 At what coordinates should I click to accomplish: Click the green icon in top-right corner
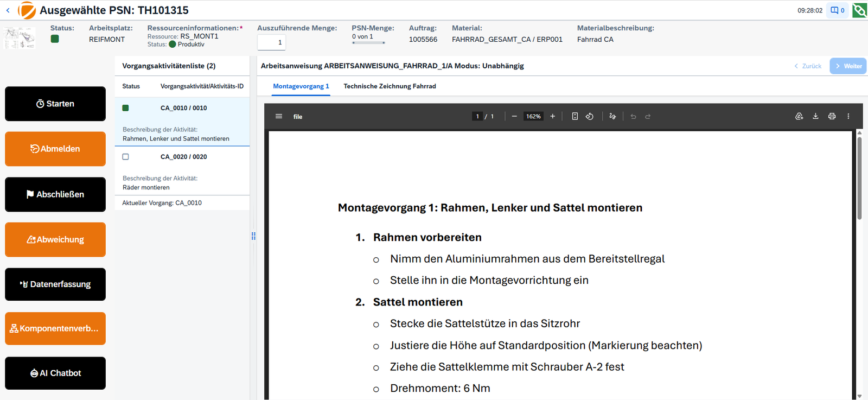[859, 10]
